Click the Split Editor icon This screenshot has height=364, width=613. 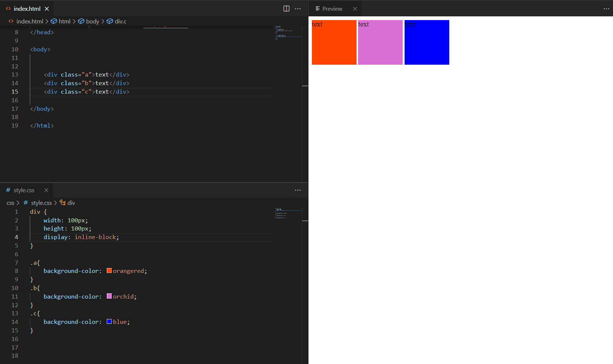point(286,8)
